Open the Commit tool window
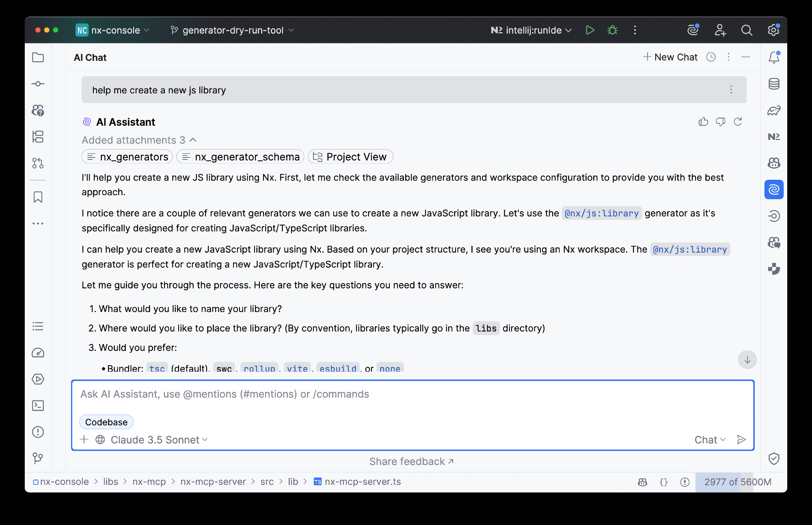812x525 pixels. [x=38, y=84]
